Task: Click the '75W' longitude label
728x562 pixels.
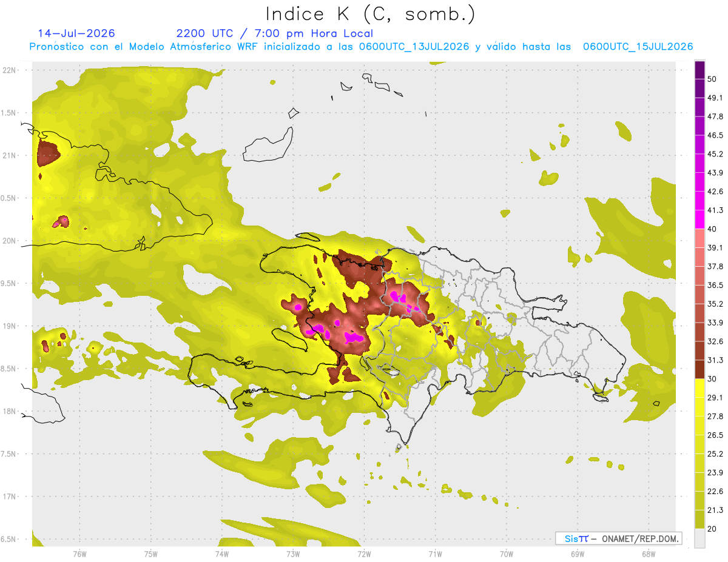Action: point(150,554)
